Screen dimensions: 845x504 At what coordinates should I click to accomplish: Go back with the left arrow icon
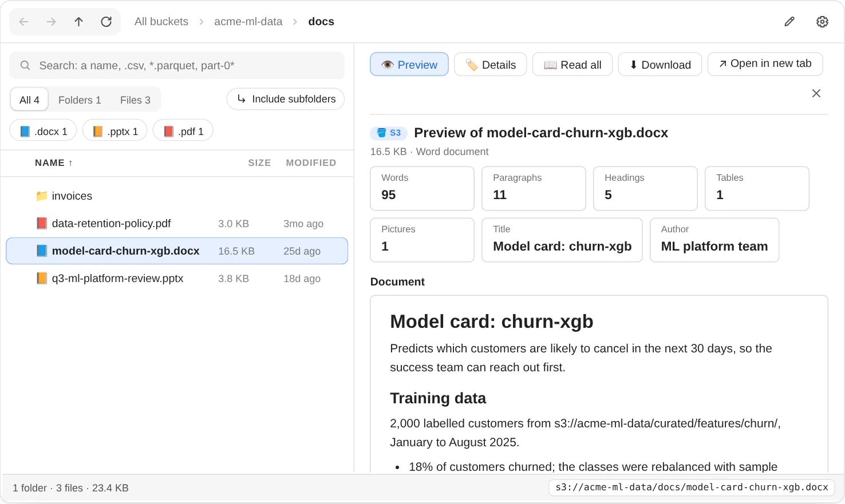[x=24, y=22]
